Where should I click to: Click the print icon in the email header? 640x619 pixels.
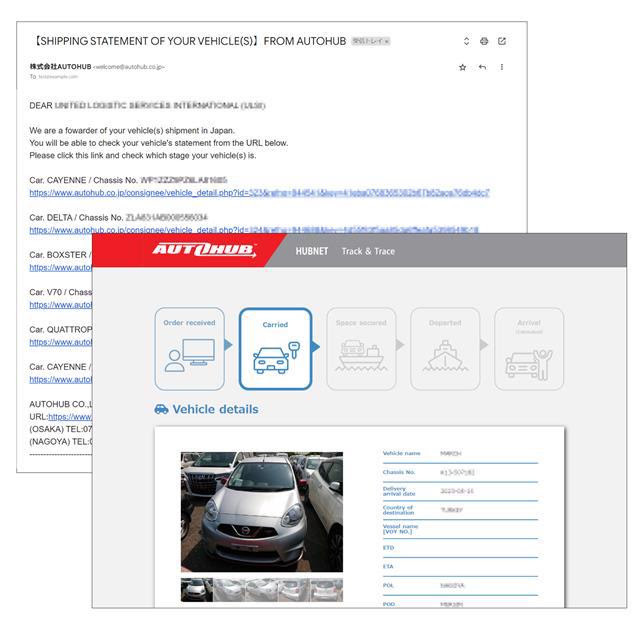[484, 41]
